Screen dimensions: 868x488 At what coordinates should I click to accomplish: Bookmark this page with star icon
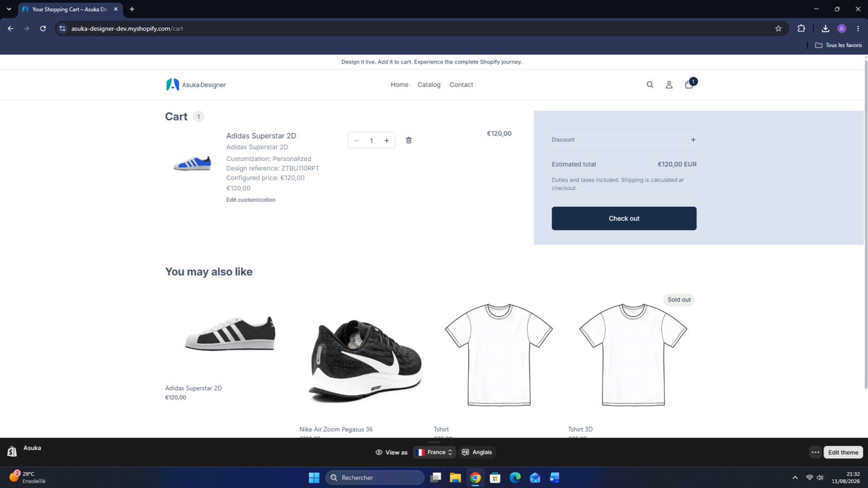click(x=778, y=29)
